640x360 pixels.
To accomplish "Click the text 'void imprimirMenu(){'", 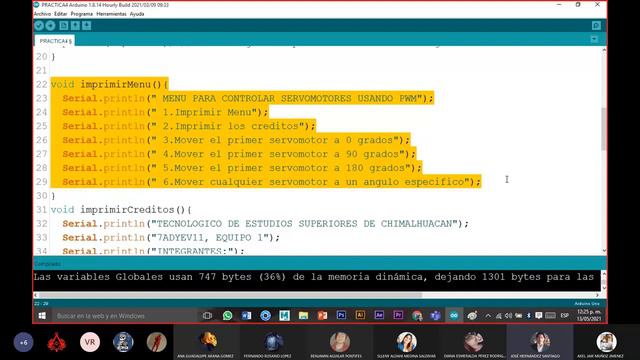I will click(x=109, y=84).
